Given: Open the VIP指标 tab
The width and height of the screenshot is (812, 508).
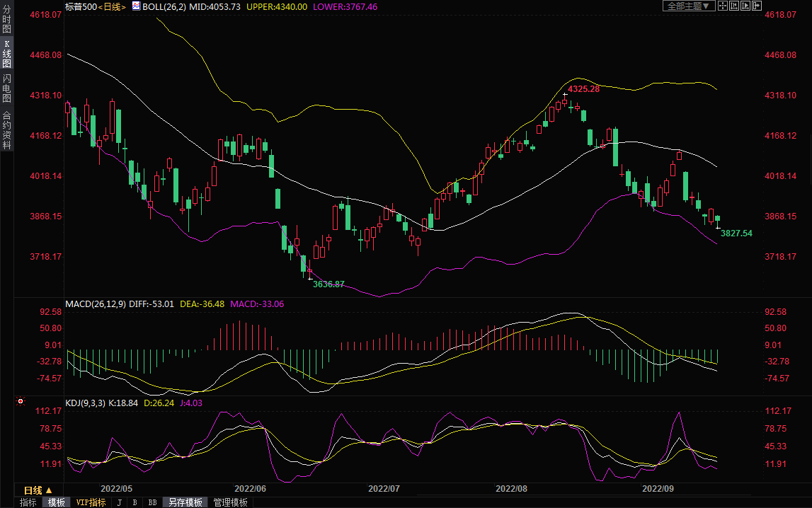Looking at the screenshot, I should [91, 502].
